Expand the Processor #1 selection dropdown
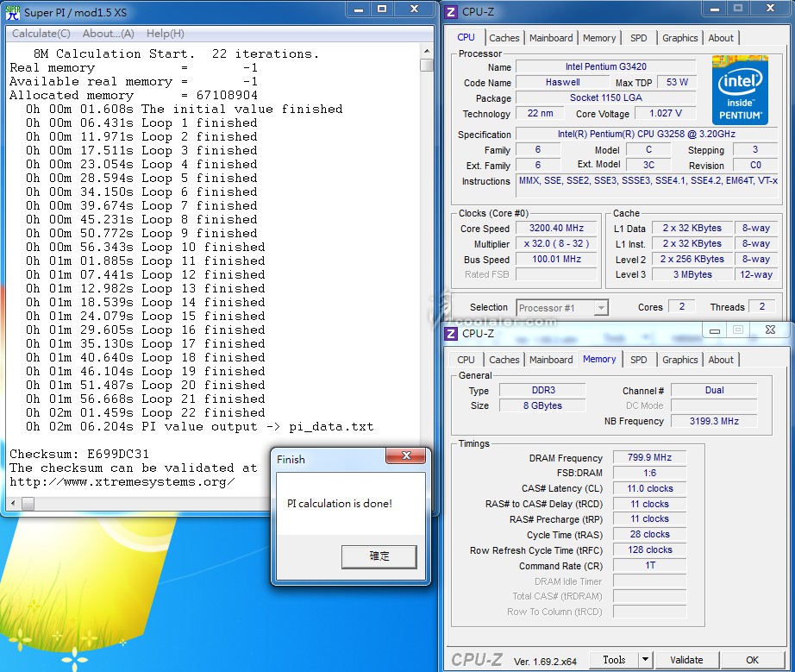Viewport: 795px width, 672px height. (601, 308)
